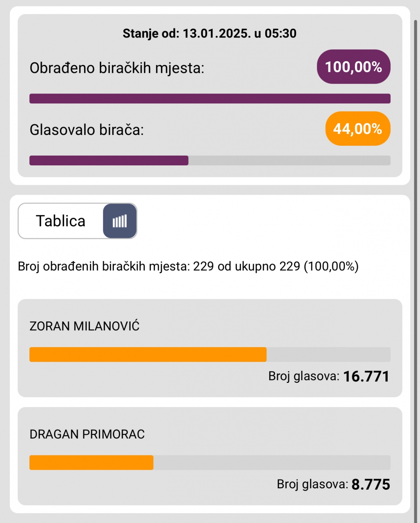420x523 pixels.
Task: Click the bar chart view icon
Action: tap(120, 221)
